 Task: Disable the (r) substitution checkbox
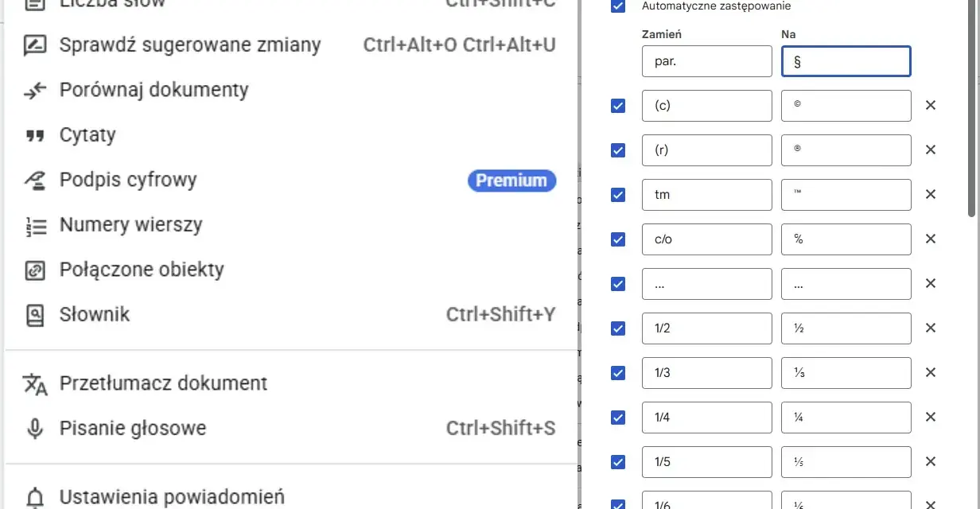(x=618, y=150)
